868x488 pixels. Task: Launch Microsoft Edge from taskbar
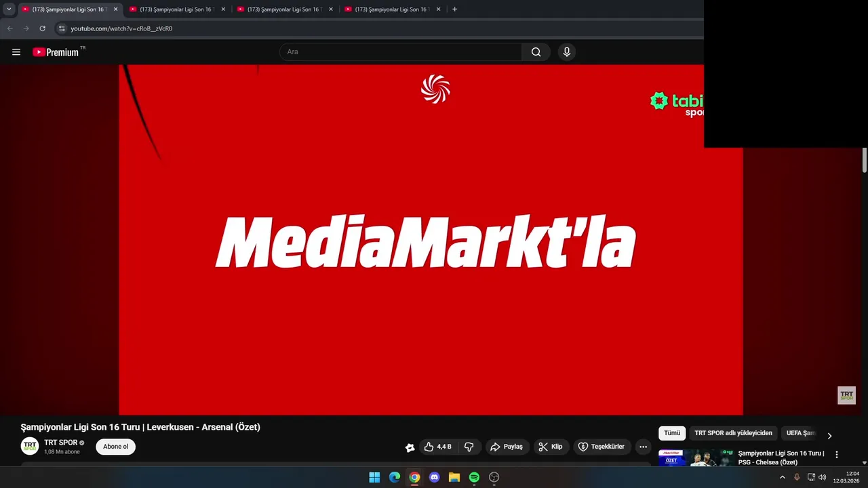(x=395, y=477)
